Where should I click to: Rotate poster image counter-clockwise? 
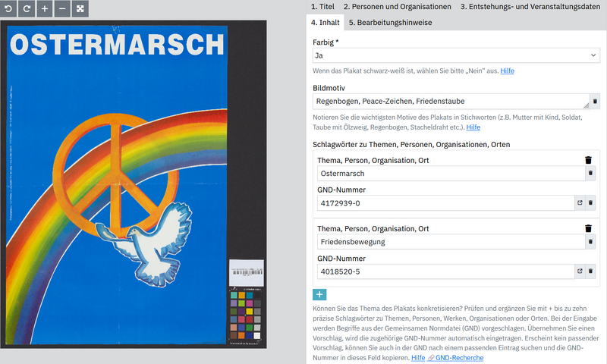click(8, 8)
